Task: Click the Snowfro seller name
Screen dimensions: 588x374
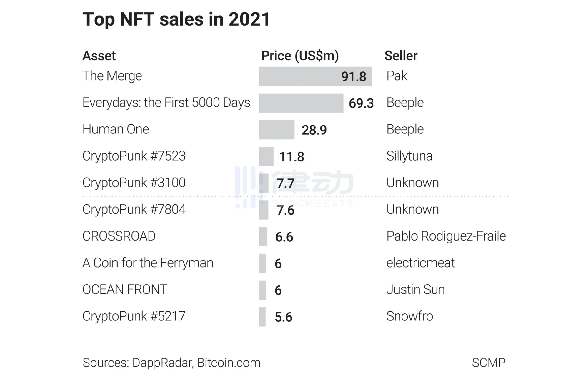Action: click(409, 316)
